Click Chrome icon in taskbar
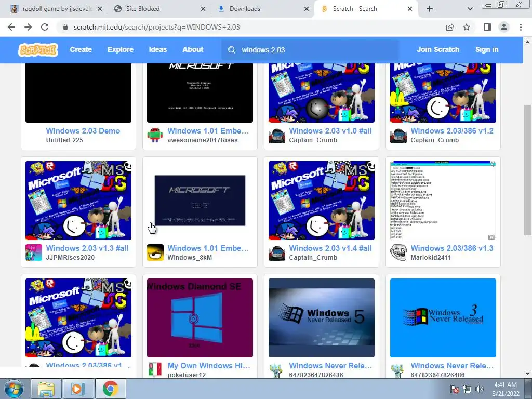The height and width of the screenshot is (399, 532). coord(110,389)
